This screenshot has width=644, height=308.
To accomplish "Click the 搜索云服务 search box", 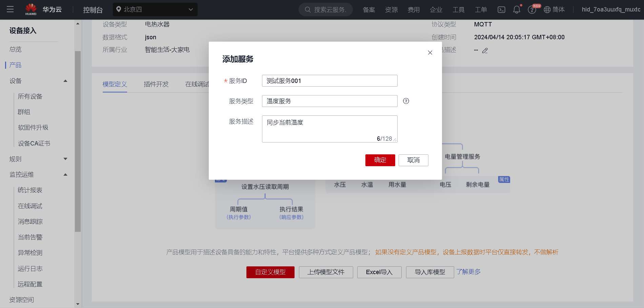I will tap(326, 9).
